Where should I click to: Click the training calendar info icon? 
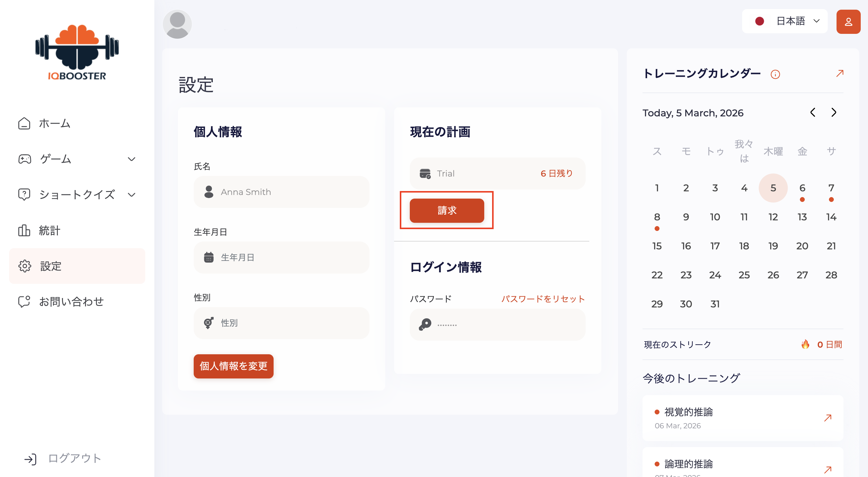click(x=775, y=74)
